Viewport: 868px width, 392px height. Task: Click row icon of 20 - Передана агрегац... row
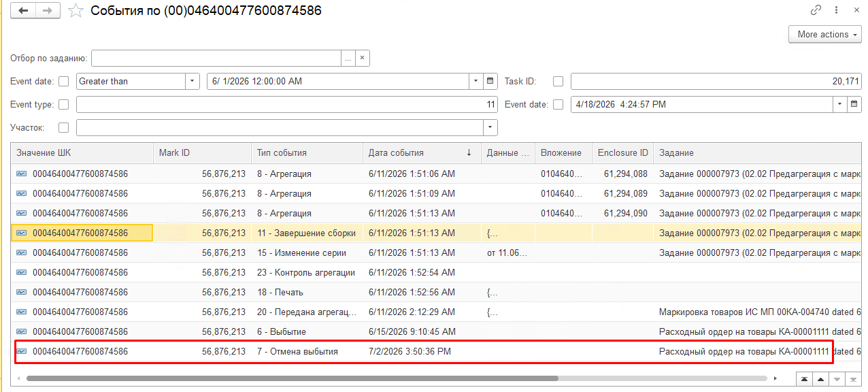[x=22, y=312]
